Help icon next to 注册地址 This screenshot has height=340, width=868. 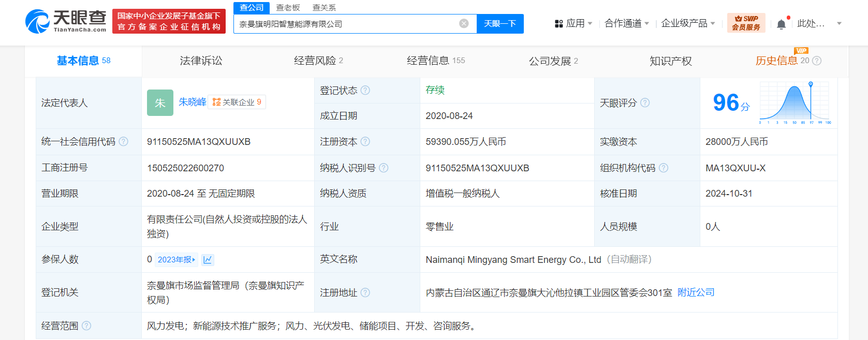[x=365, y=292]
